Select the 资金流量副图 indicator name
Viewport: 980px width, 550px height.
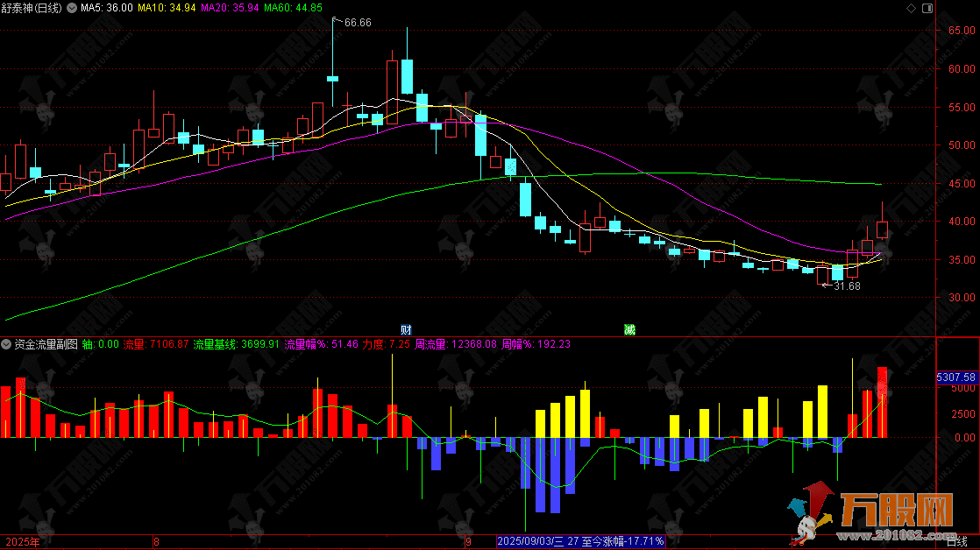coord(46,344)
